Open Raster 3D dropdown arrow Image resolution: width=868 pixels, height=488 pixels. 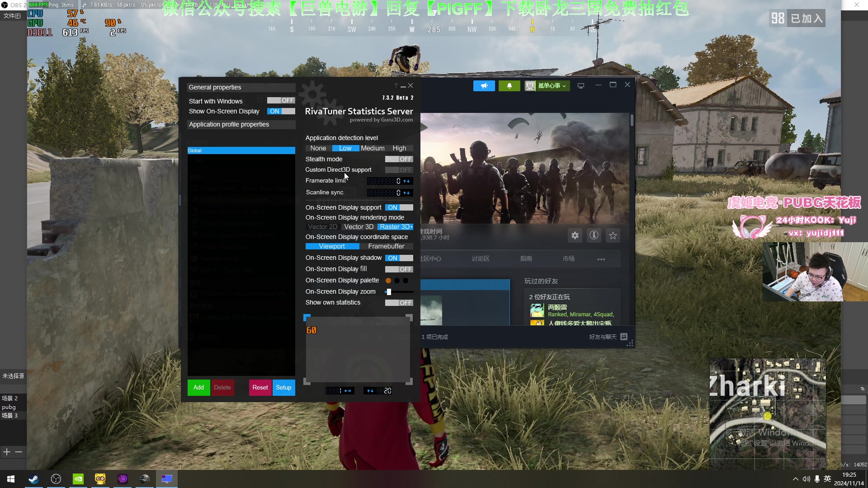tap(411, 227)
